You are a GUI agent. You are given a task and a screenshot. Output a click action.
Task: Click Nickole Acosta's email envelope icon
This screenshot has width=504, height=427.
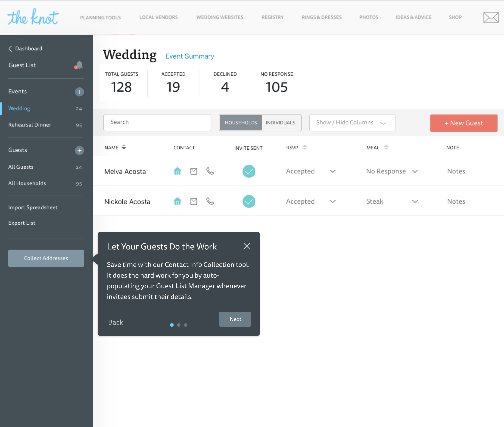[194, 201]
